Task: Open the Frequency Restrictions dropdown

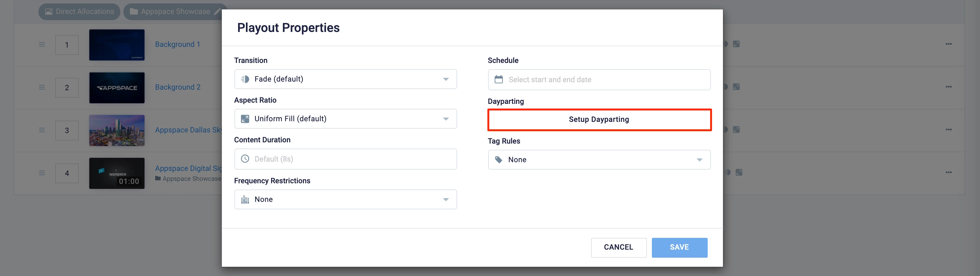Action: [345, 200]
